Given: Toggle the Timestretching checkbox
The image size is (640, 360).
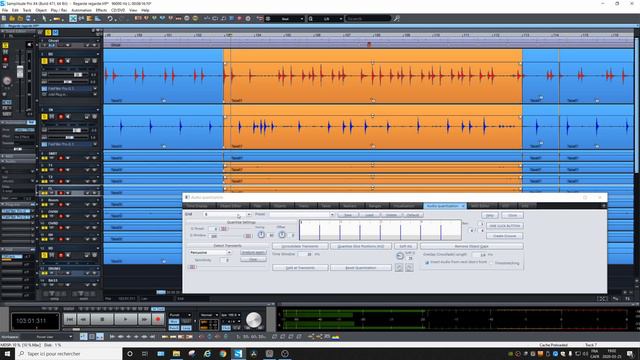Looking at the screenshot, I should pyautogui.click(x=492, y=263).
